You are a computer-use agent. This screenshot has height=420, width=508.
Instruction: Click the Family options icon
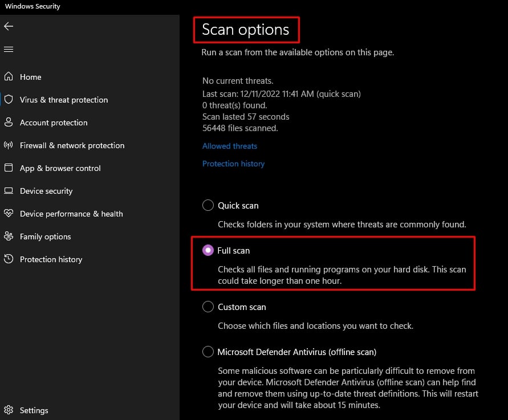(x=9, y=236)
